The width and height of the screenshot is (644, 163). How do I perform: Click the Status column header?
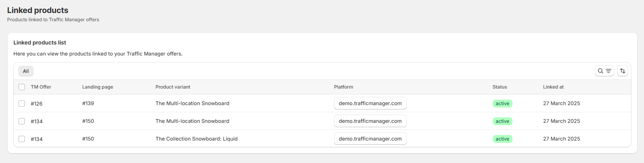coord(499,87)
